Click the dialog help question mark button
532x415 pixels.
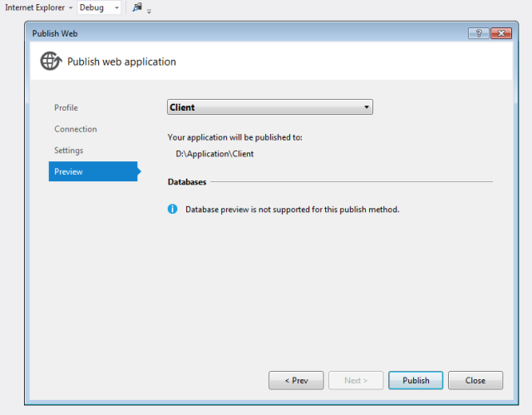tap(479, 33)
